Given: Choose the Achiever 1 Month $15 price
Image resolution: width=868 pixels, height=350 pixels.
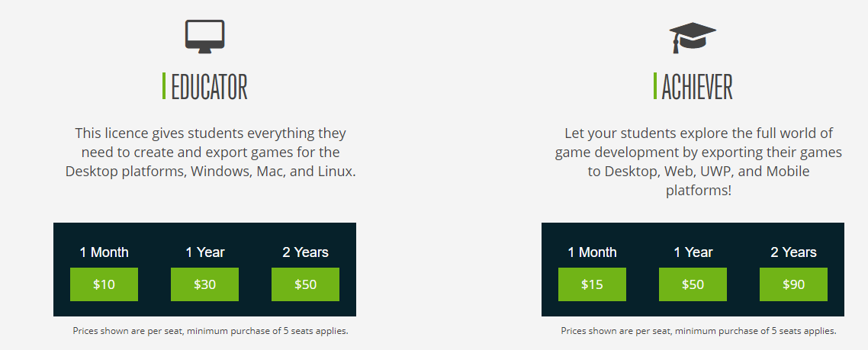Looking at the screenshot, I should pos(592,284).
